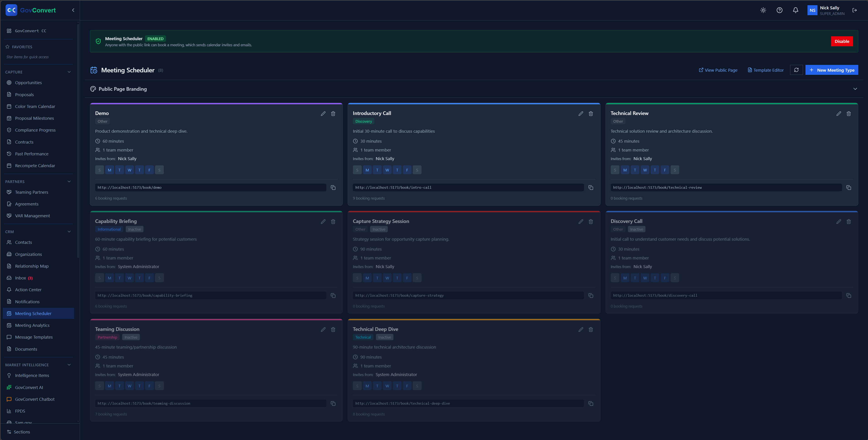The height and width of the screenshot is (440, 868).
Task: Log out with the sign-out icon
Action: [854, 10]
